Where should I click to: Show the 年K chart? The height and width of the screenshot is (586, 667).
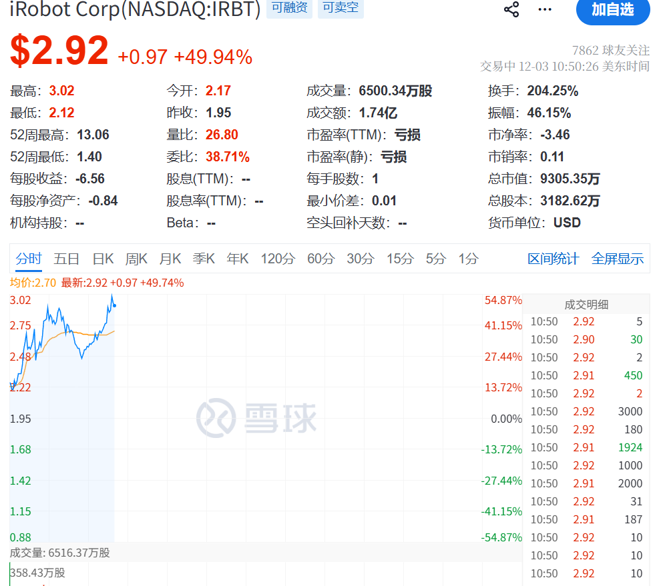(237, 259)
